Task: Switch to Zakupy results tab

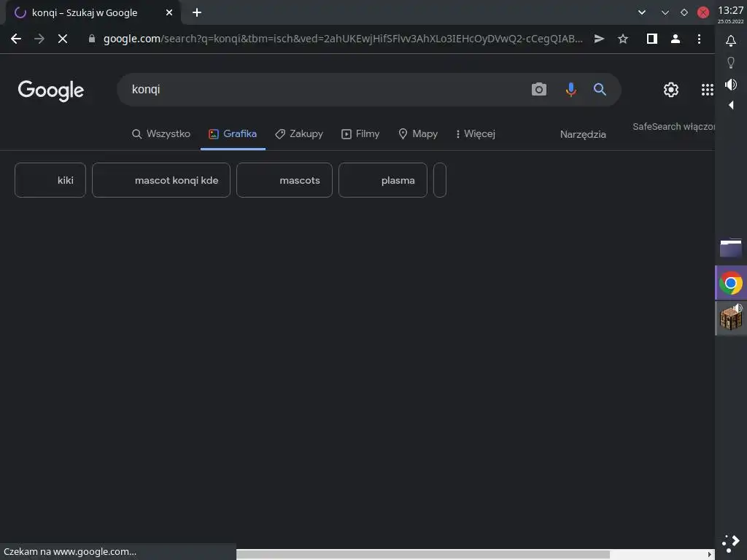Action: tap(299, 134)
